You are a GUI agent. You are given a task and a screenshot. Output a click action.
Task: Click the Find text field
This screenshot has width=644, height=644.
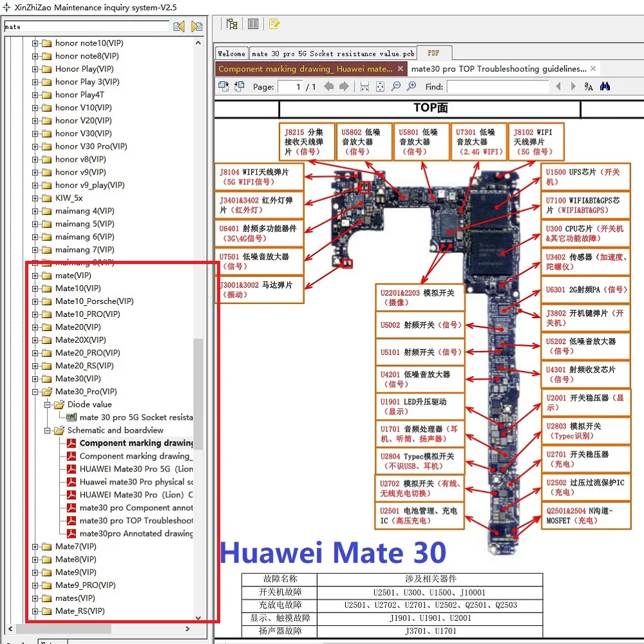click(x=498, y=87)
